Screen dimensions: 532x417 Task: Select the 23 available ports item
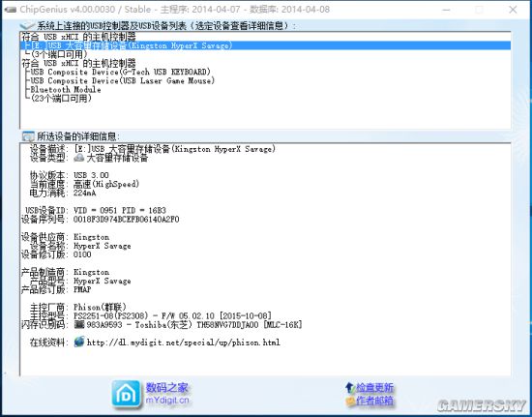pyautogui.click(x=61, y=99)
